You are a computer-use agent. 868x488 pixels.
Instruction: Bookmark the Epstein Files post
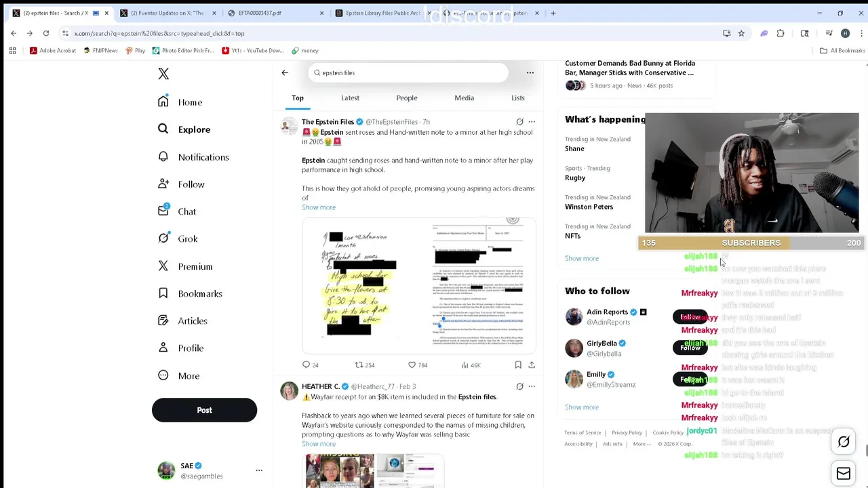(x=518, y=365)
